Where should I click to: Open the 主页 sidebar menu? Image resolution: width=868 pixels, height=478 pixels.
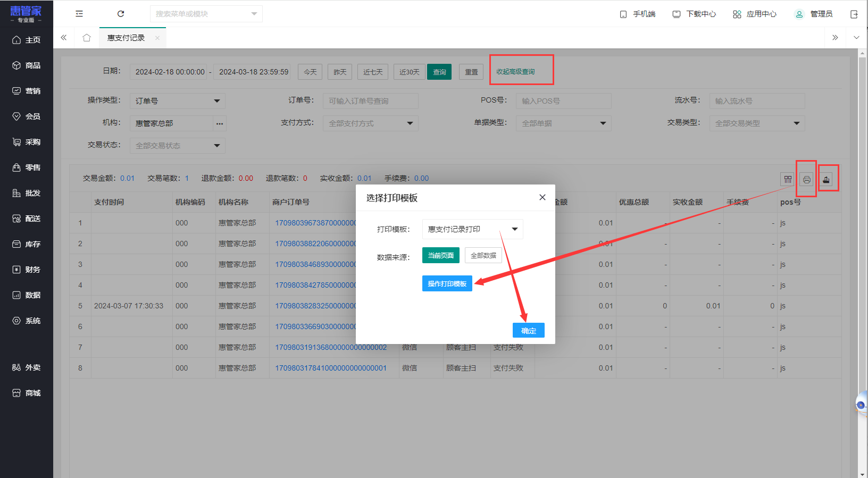(x=27, y=40)
